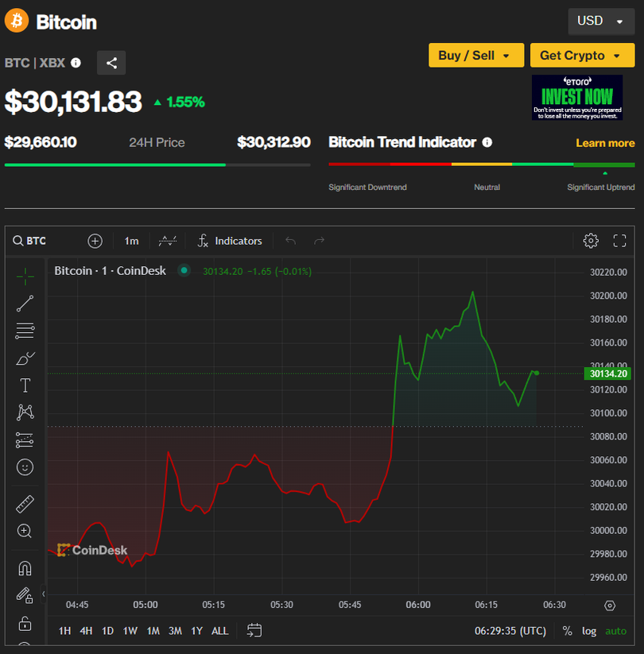The width and height of the screenshot is (644, 654).
Task: Activate the ruler measure tool
Action: [x=25, y=505]
